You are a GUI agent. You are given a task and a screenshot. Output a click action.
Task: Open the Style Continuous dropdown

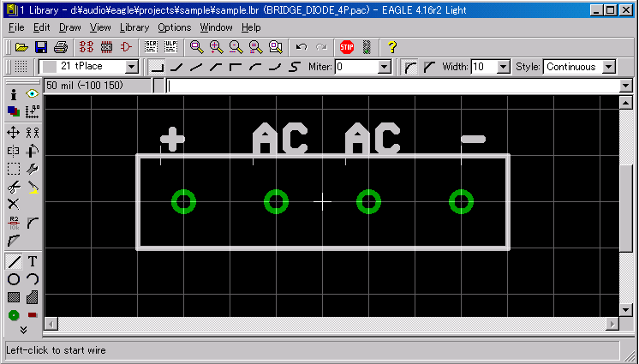coord(608,67)
